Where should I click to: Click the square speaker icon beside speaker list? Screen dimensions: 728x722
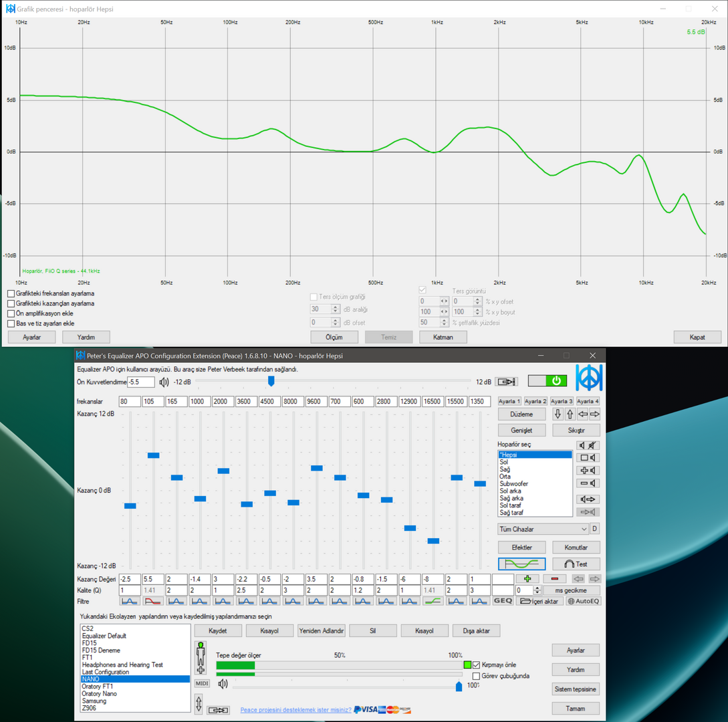[588, 458]
